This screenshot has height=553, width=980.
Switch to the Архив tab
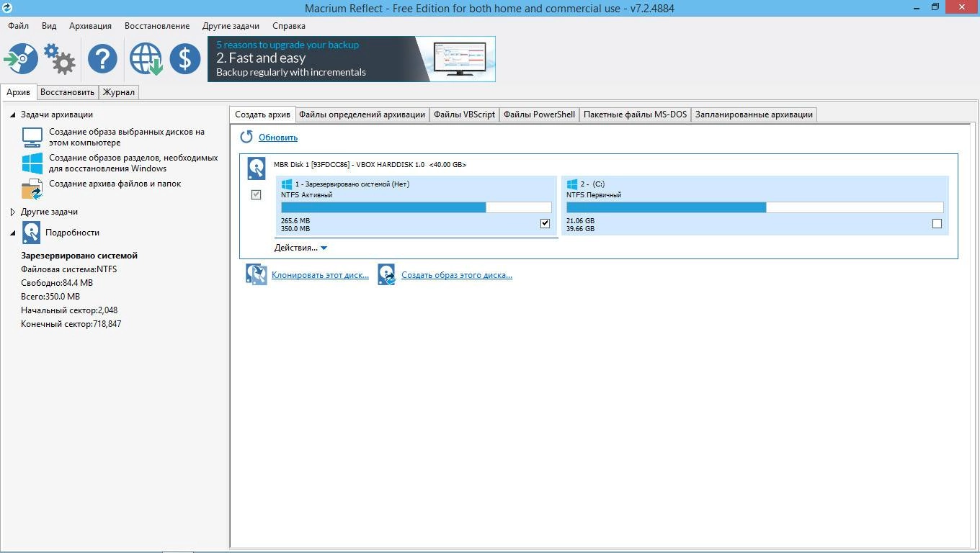click(x=18, y=92)
